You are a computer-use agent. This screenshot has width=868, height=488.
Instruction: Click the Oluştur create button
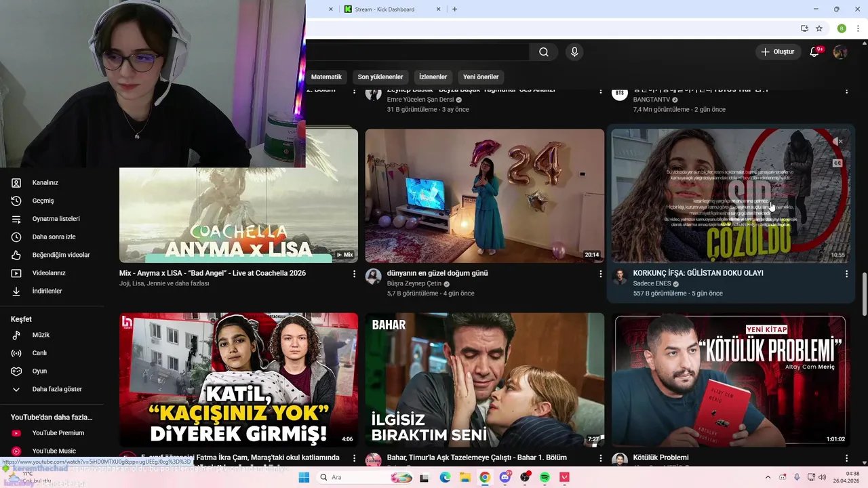pyautogui.click(x=777, y=52)
